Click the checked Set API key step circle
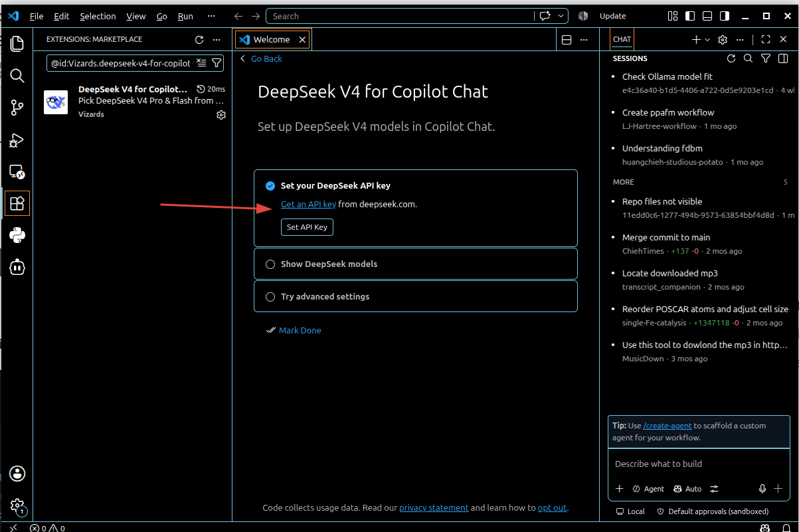 270,186
